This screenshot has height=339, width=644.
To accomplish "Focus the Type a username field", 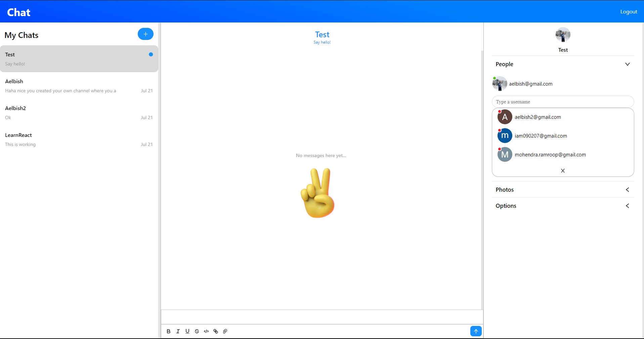I will [563, 102].
